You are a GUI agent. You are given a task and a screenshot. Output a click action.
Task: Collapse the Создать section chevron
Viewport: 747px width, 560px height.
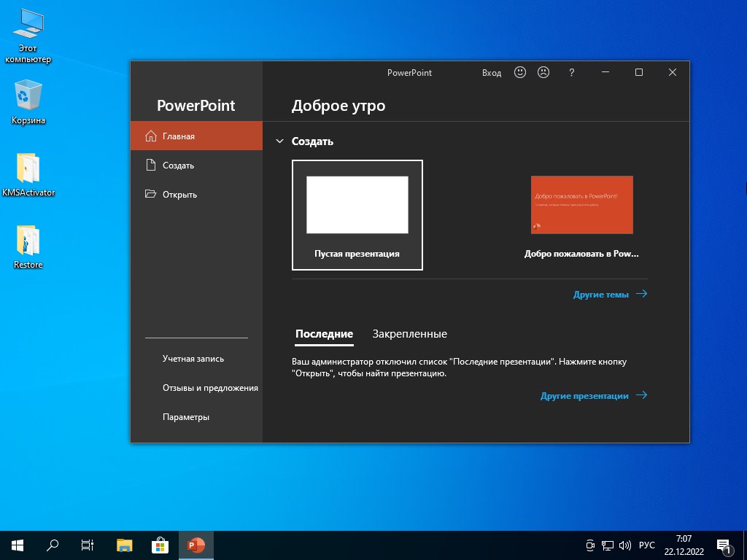(x=279, y=141)
